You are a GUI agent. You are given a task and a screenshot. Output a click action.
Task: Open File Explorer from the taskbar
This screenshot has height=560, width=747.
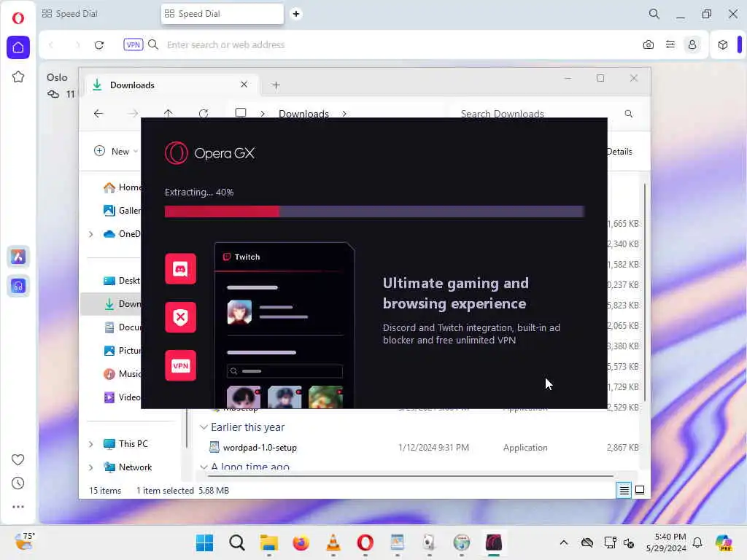coord(268,542)
